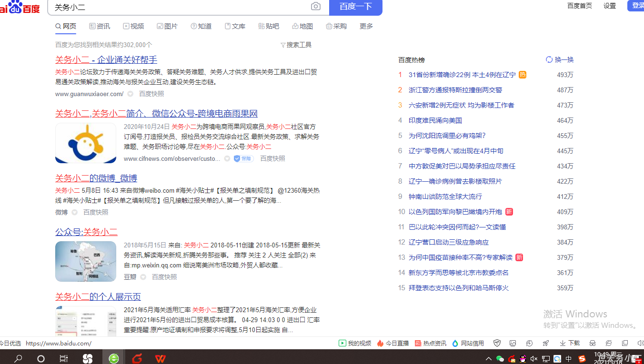
Task: Expand arrow next to 微博 source
Action: click(74, 212)
